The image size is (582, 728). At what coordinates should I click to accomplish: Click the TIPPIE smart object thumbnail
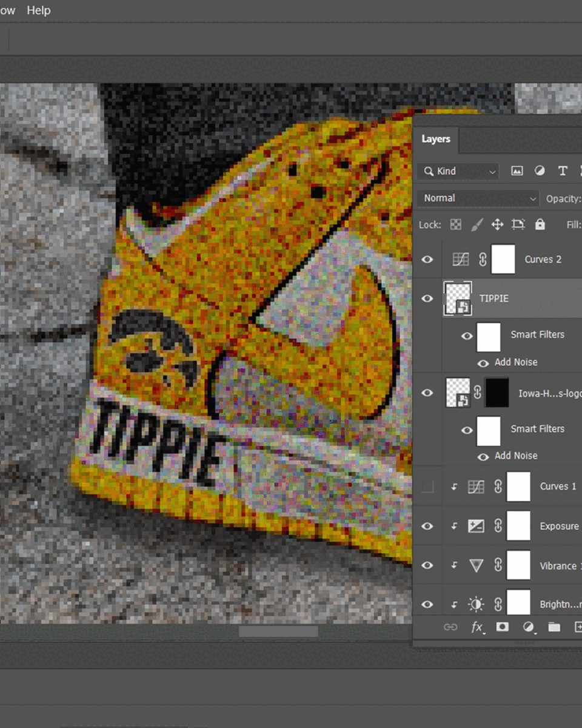point(458,298)
